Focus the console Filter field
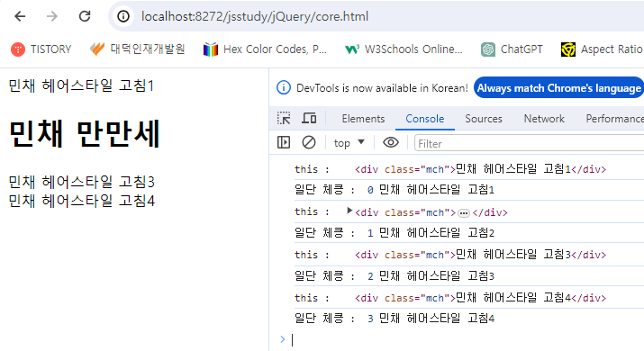Image resolution: width=644 pixels, height=351 pixels. click(529, 143)
